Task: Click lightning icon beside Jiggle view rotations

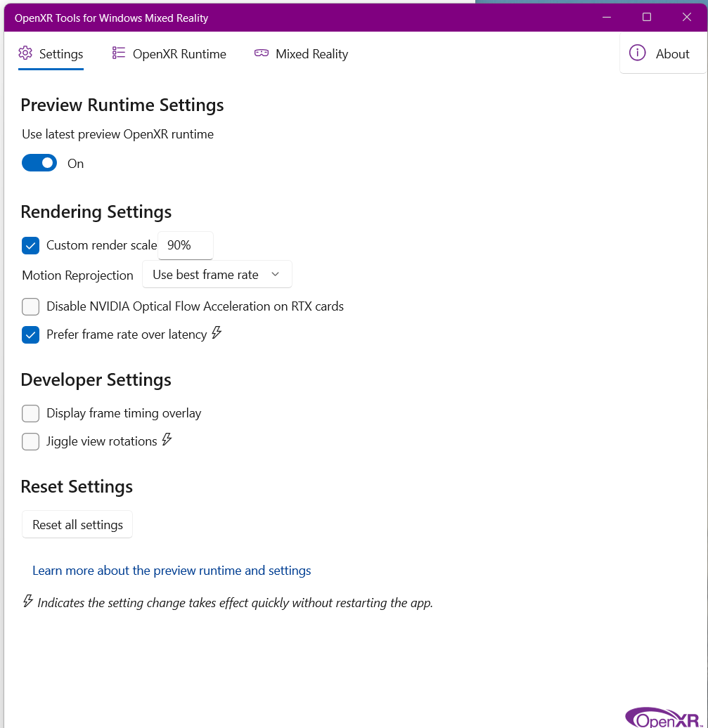Action: 167,439
